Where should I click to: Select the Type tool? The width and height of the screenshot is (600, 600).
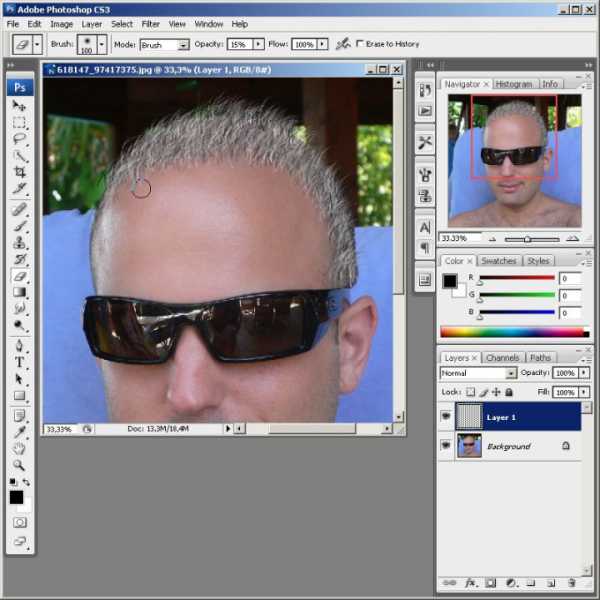tap(19, 362)
